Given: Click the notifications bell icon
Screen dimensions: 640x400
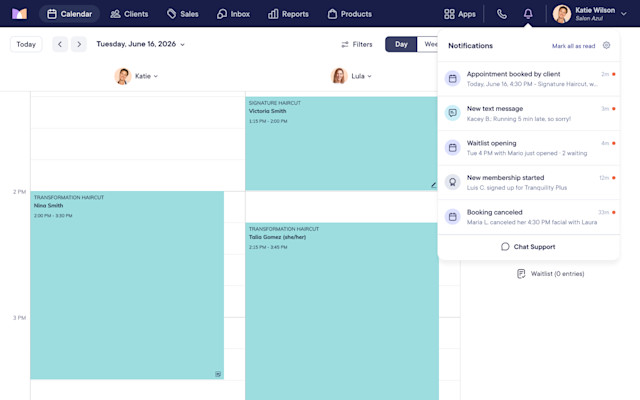Looking at the screenshot, I should pos(528,14).
